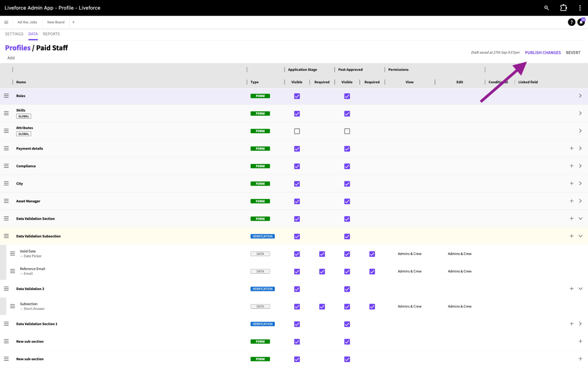This screenshot has width=588, height=368.
Task: Click drag handle of Reference Email row
Action: [x=12, y=271]
